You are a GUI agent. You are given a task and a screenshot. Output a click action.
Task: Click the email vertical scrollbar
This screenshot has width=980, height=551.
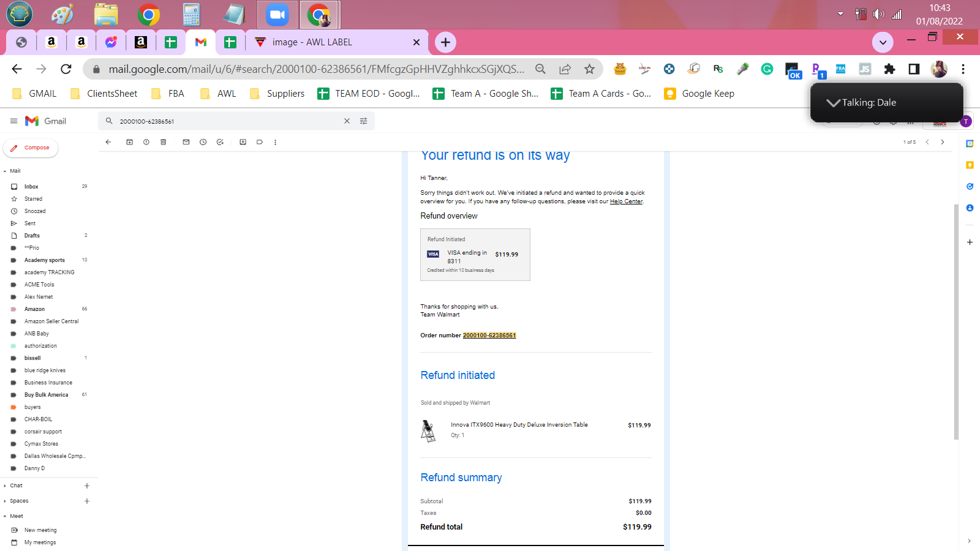[956, 321]
